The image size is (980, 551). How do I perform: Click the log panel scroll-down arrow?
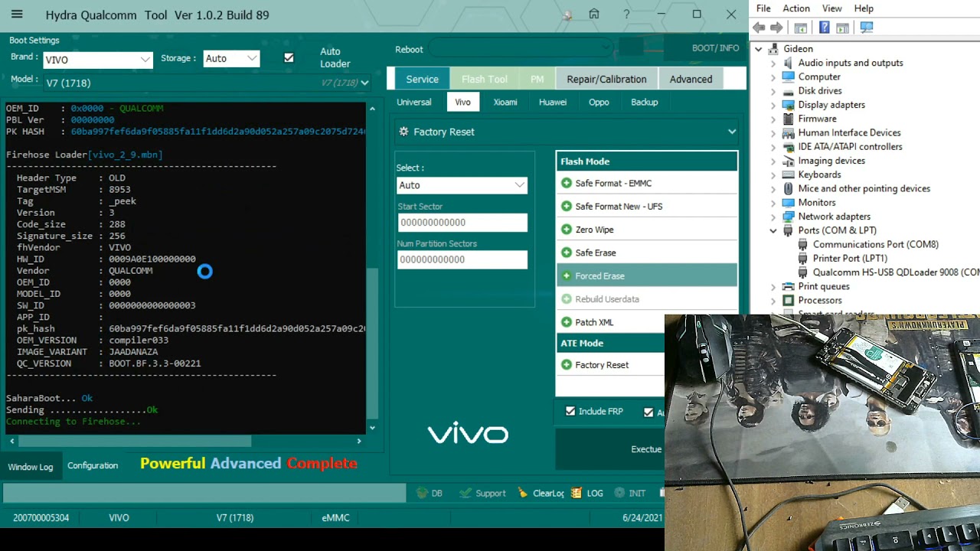pos(372,428)
